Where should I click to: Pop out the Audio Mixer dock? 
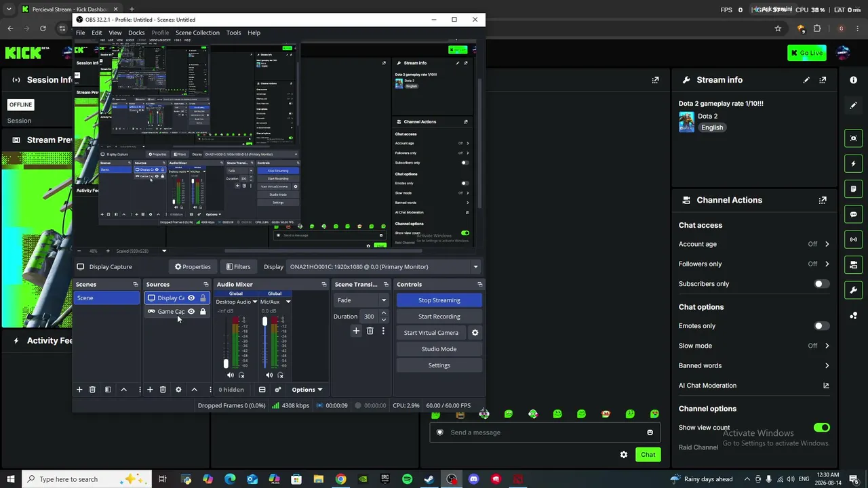[323, 285]
